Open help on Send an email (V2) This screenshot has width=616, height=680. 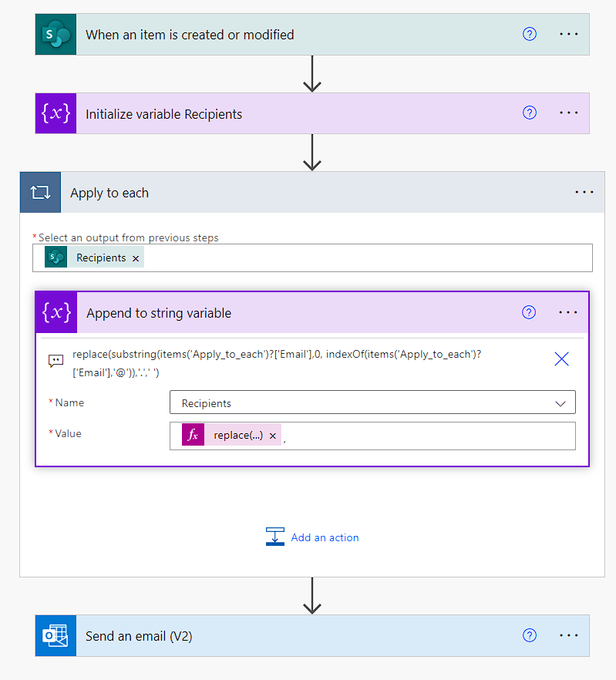pyautogui.click(x=529, y=635)
